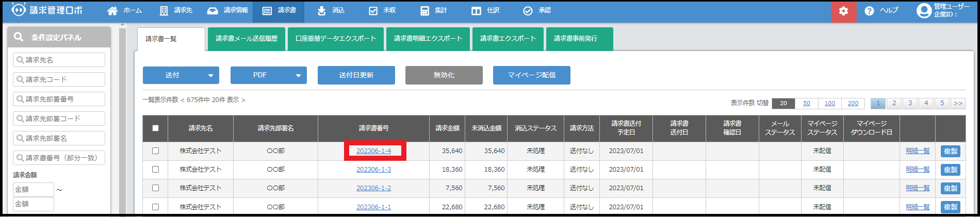Show 20 items per page
Viewport: 980px width, 217px height.
783,103
